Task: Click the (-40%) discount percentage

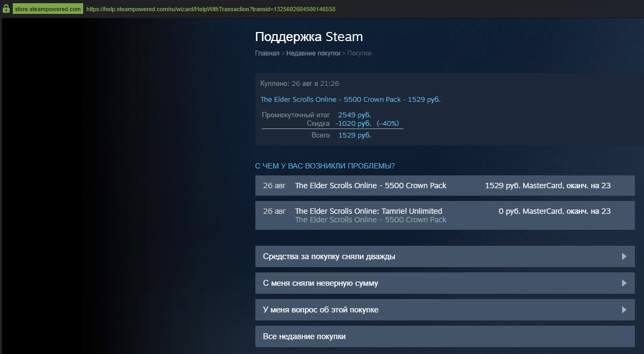Action: tap(388, 124)
